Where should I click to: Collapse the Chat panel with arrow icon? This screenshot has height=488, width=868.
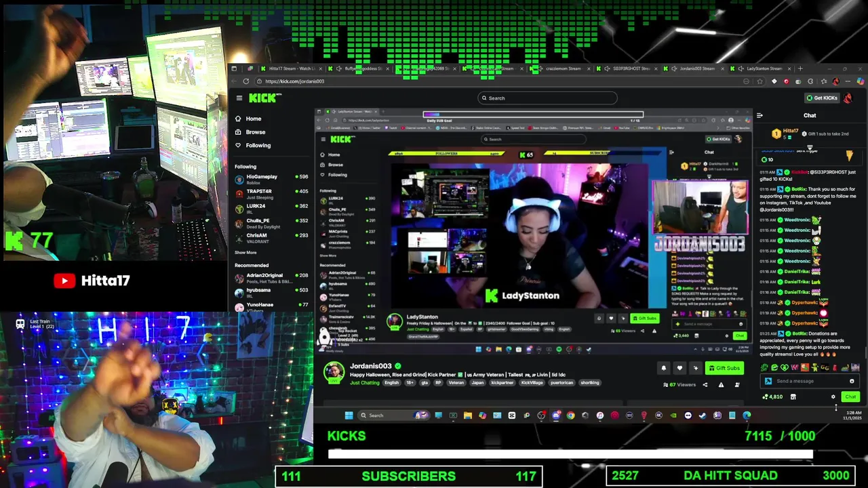pos(759,115)
